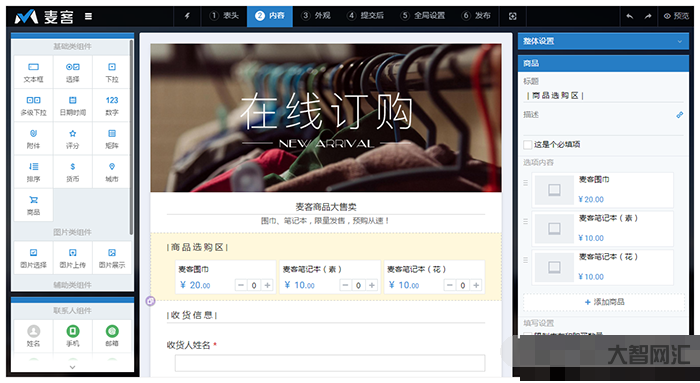Viewport: 700px width, 383px height.
Task: Add the 手机 phone contact component
Action: pyautogui.click(x=73, y=336)
